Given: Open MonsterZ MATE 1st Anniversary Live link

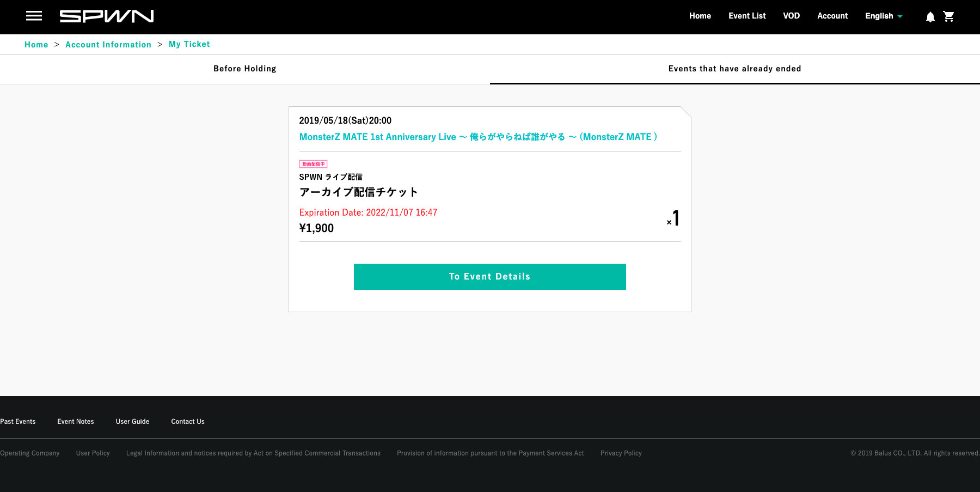Looking at the screenshot, I should point(479,137).
